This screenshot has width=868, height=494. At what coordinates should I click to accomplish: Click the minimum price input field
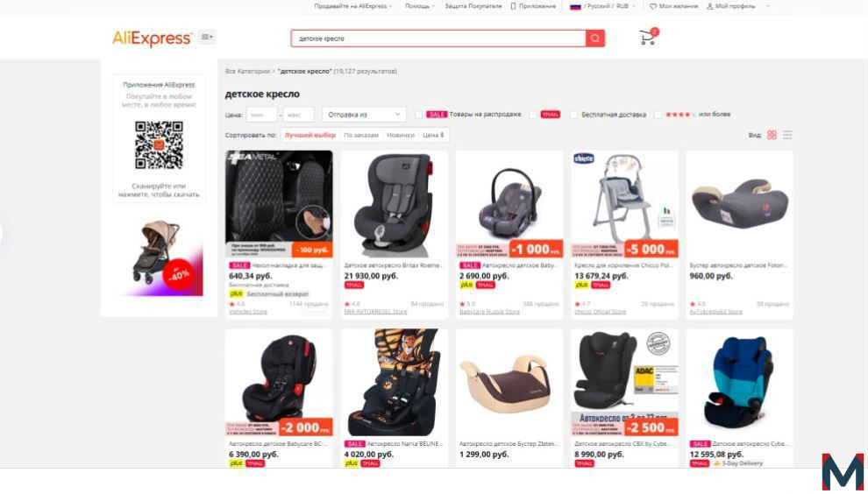pos(261,115)
